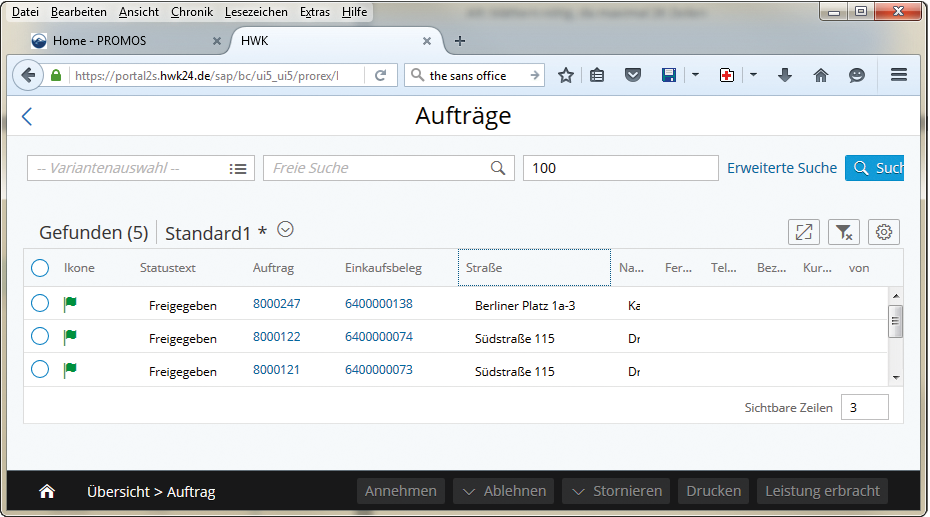Viewport: 930px width, 517px height.
Task: Open Einkaufsbeleg 6400000138 link
Action: coord(379,304)
